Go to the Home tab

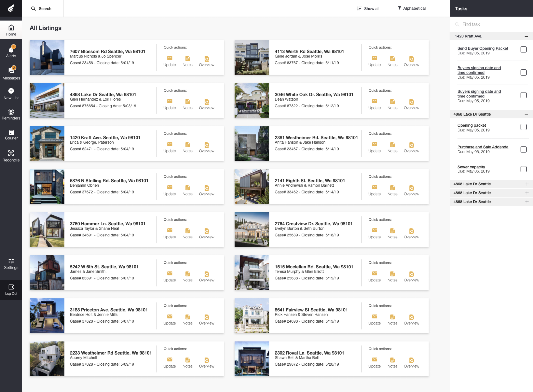click(11, 30)
